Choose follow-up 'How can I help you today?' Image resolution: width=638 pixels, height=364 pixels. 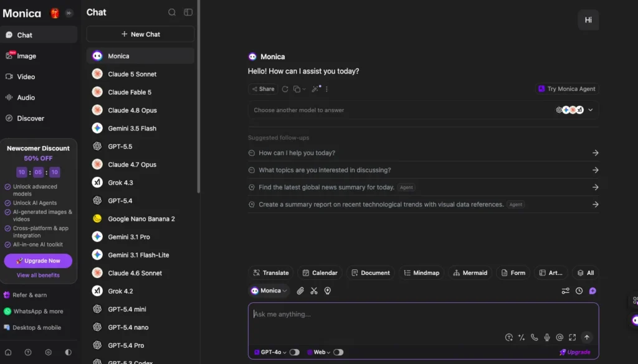point(423,153)
